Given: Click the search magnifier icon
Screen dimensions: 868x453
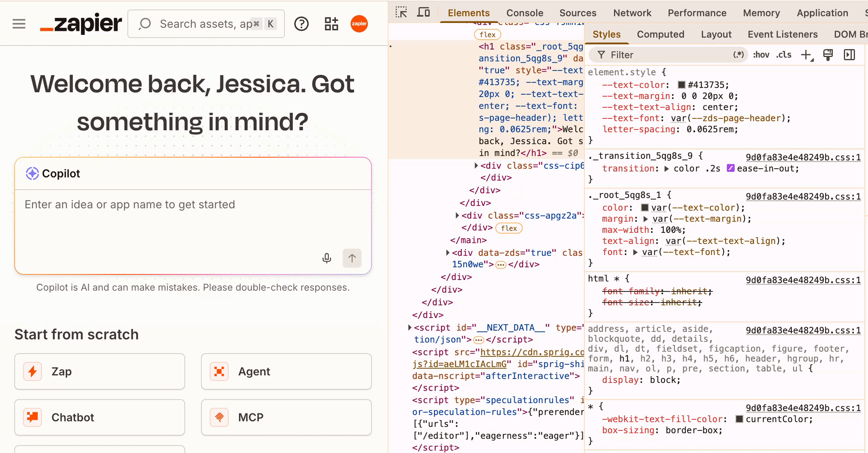Looking at the screenshot, I should (x=145, y=24).
